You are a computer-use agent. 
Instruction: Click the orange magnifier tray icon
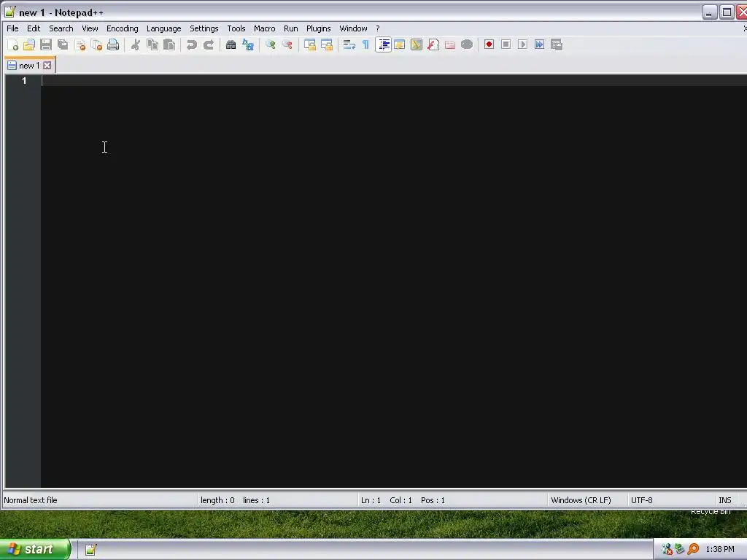(693, 549)
